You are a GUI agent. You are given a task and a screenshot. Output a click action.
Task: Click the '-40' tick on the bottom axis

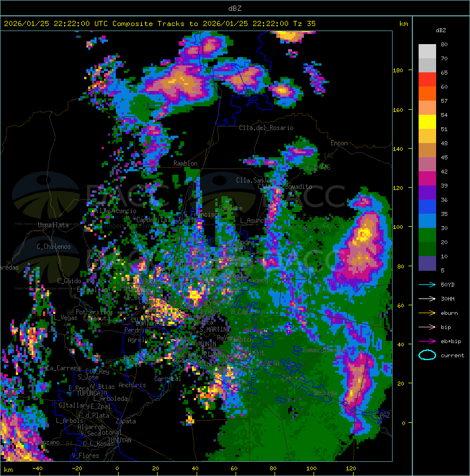pos(37,469)
